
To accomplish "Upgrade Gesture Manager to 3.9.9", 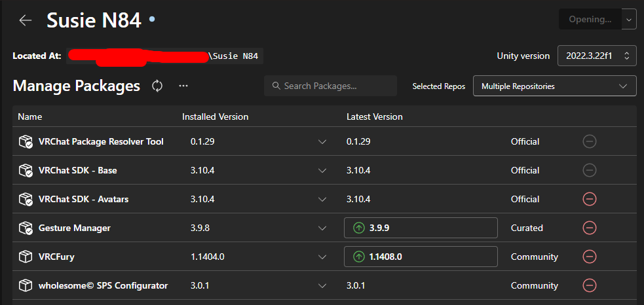I will (421, 228).
